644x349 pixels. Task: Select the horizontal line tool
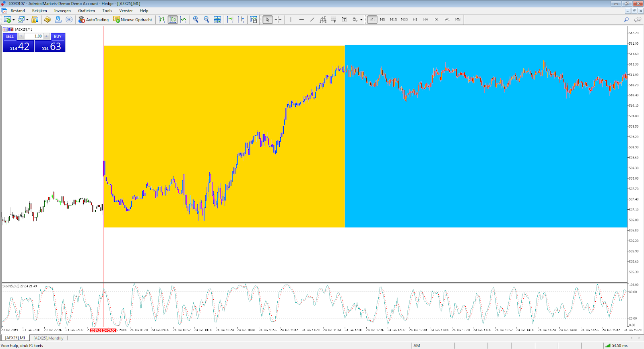(301, 19)
